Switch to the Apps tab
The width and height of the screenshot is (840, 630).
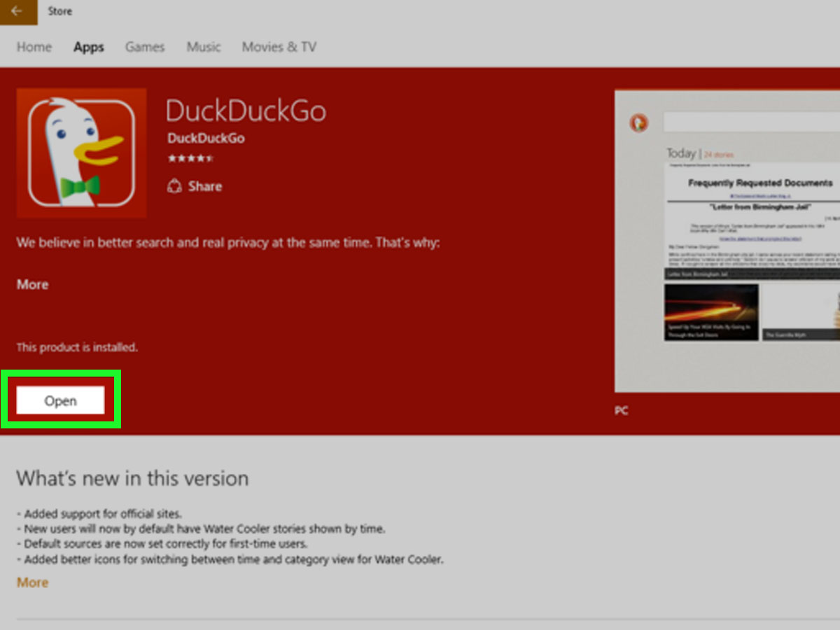point(89,48)
